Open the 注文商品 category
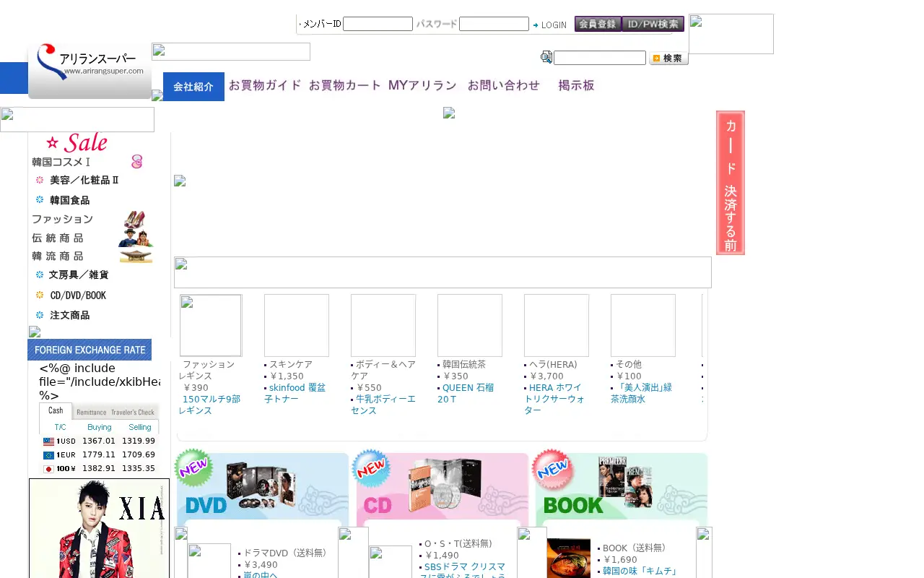The height and width of the screenshot is (578, 924). 70,316
